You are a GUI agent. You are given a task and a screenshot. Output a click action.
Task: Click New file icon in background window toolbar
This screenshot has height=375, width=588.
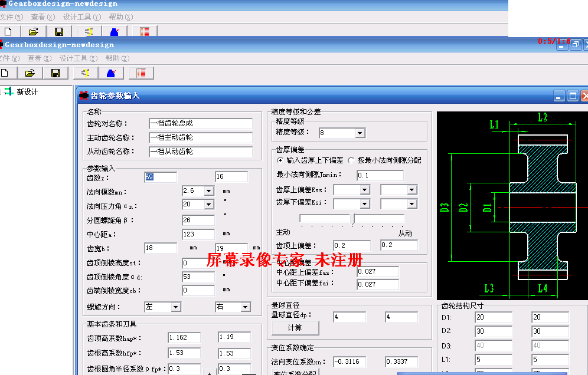coord(8,31)
